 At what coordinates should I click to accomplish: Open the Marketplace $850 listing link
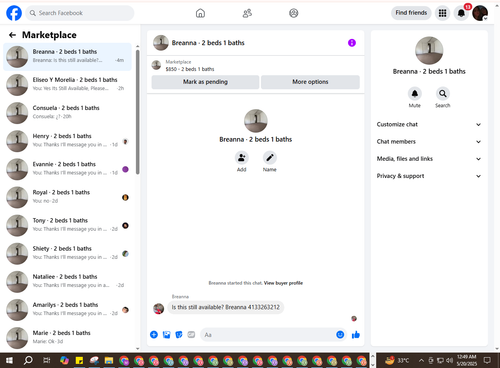tap(190, 69)
